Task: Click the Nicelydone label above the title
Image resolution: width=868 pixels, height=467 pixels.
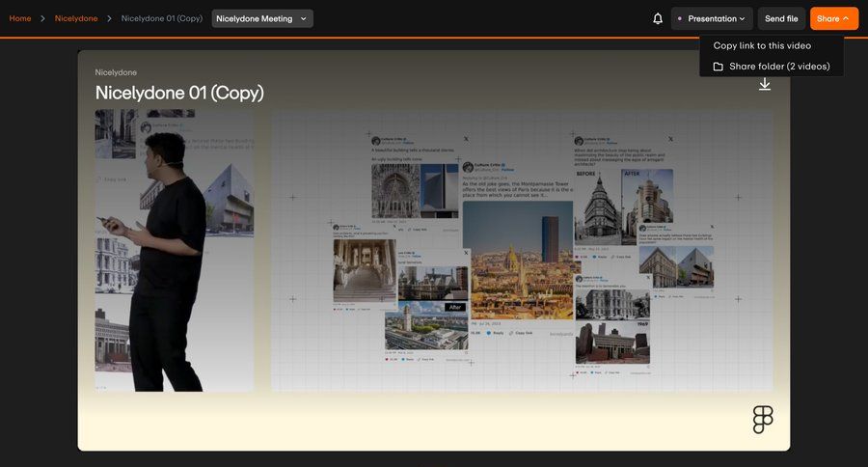Action: click(x=116, y=72)
